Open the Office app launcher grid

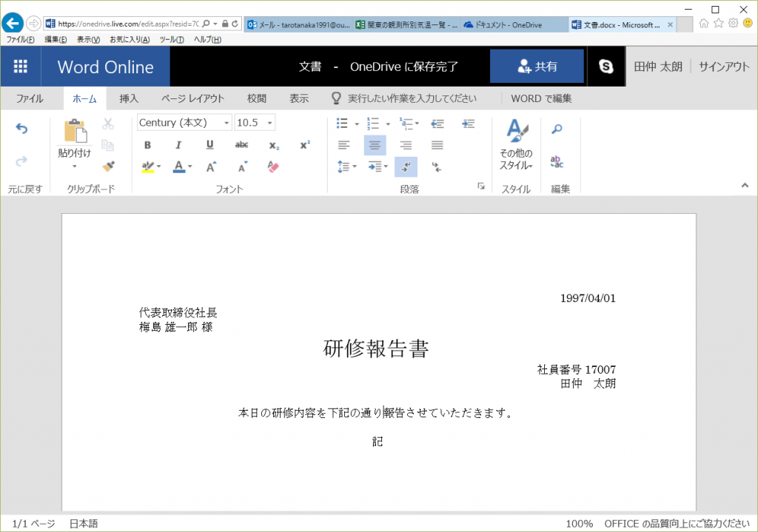[20, 67]
